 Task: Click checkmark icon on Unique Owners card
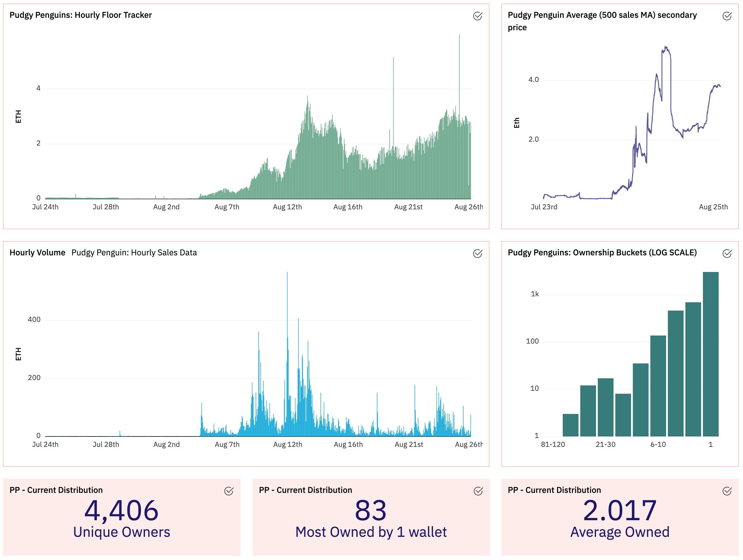coord(229,491)
